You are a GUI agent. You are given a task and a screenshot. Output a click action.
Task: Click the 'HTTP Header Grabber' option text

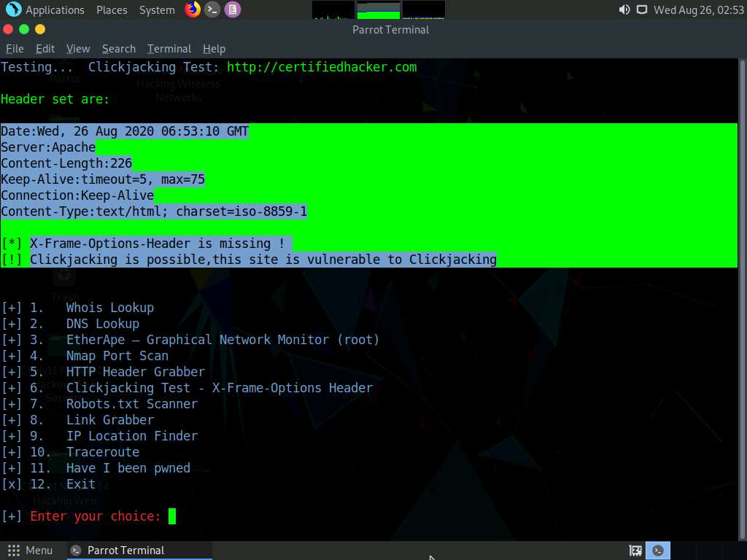[x=135, y=372]
